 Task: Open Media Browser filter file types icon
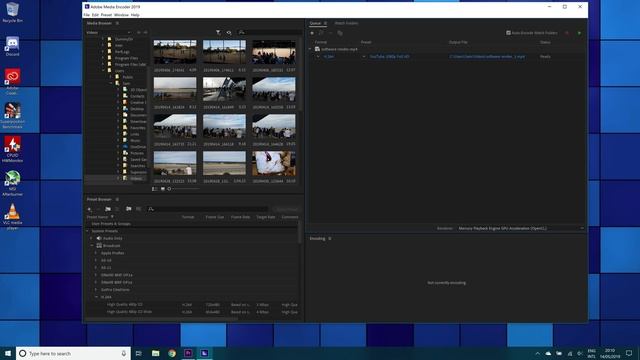[x=218, y=32]
